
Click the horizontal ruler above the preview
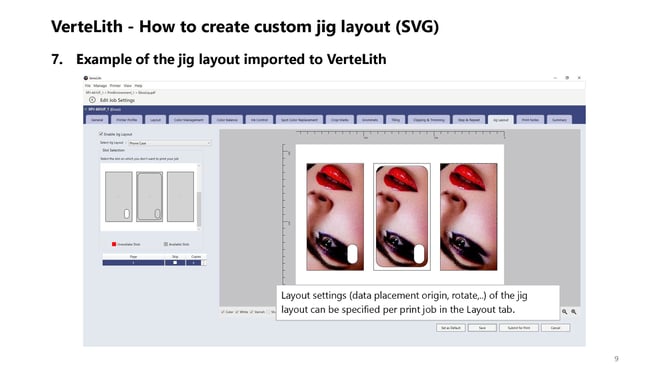tap(400, 135)
